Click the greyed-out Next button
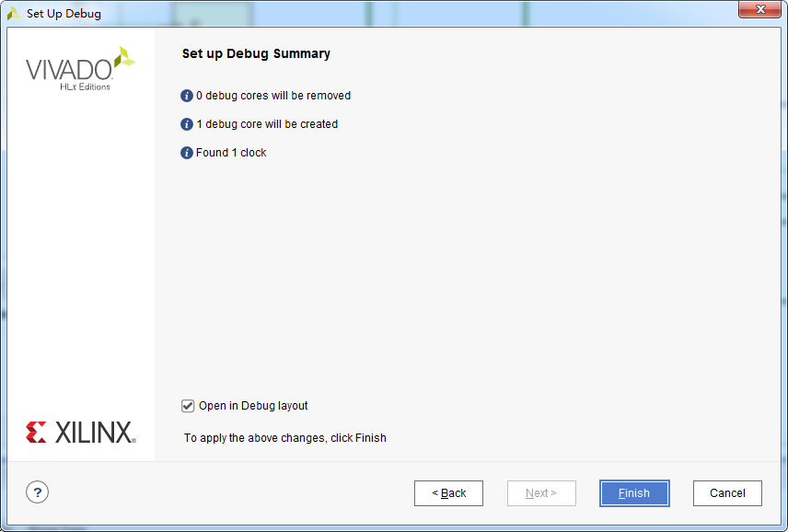 coord(541,493)
